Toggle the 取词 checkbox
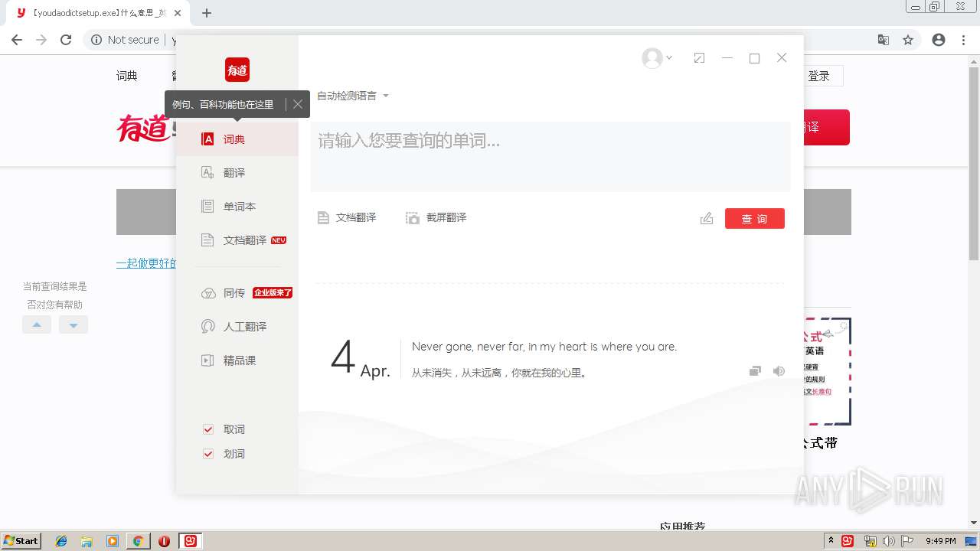This screenshot has height=551, width=980. tap(207, 429)
